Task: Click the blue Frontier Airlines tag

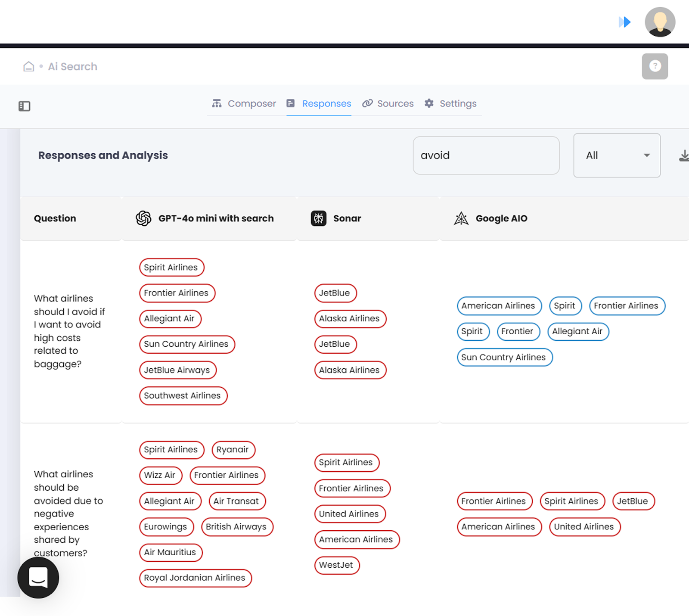Action: pyautogui.click(x=627, y=306)
